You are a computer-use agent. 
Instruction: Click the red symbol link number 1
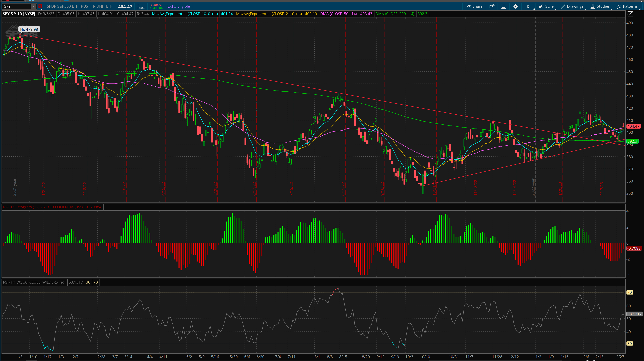40,6
